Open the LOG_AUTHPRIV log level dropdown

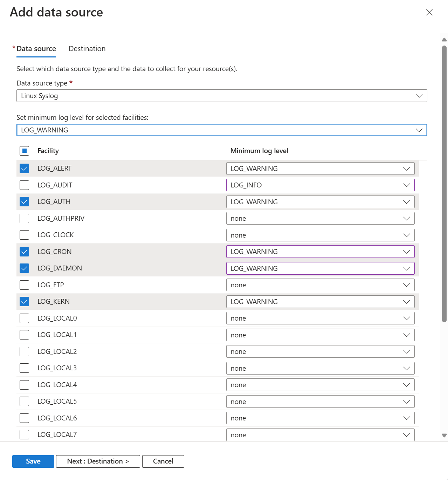coord(320,218)
